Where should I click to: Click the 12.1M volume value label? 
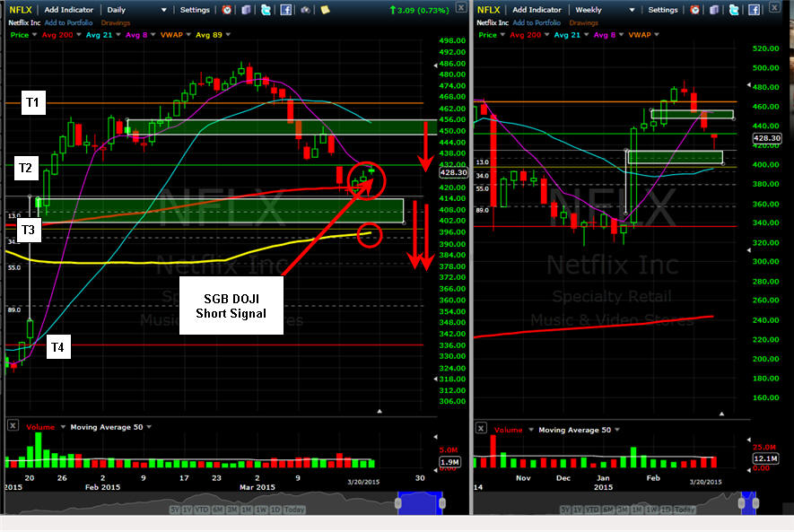pyautogui.click(x=765, y=458)
